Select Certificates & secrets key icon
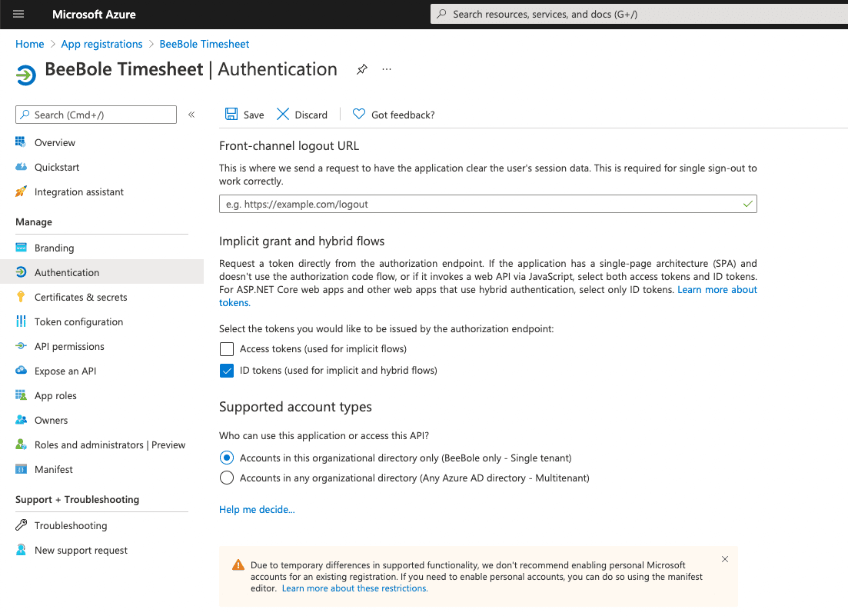848x616 pixels. (x=22, y=297)
